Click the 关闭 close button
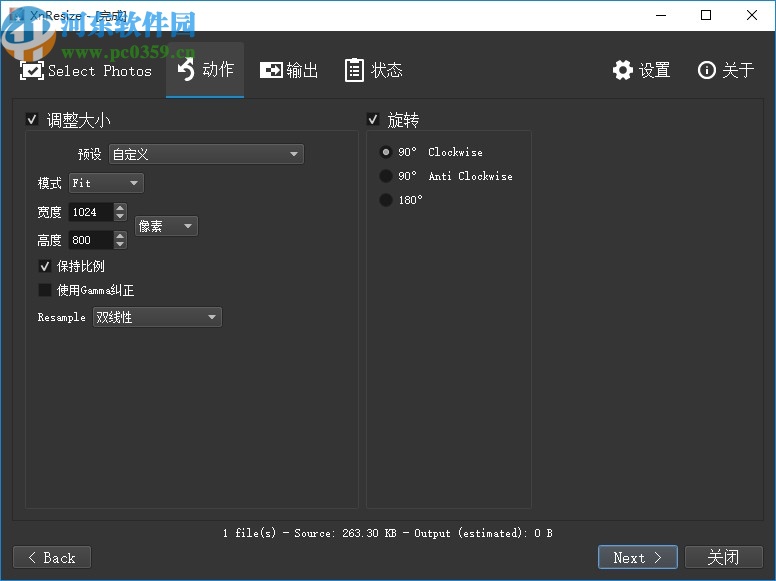This screenshot has width=776, height=581. coord(724,557)
